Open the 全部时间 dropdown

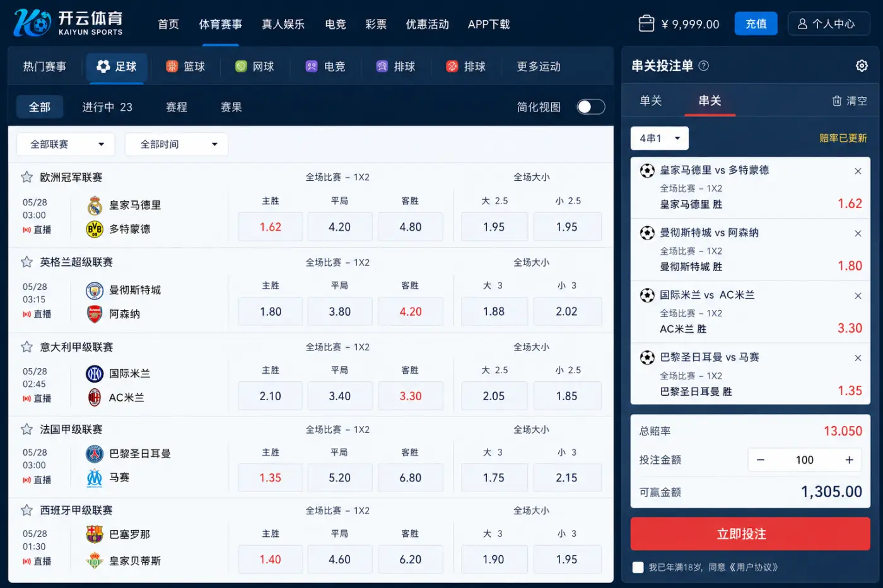tap(177, 144)
